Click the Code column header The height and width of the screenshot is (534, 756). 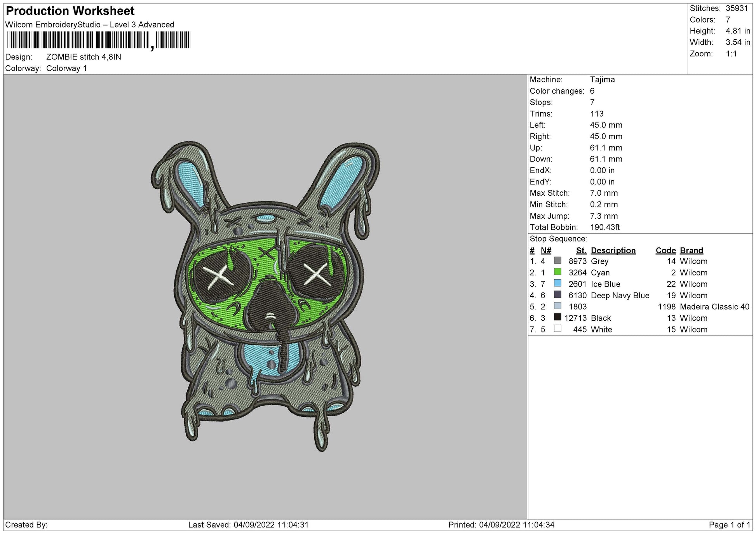click(666, 250)
